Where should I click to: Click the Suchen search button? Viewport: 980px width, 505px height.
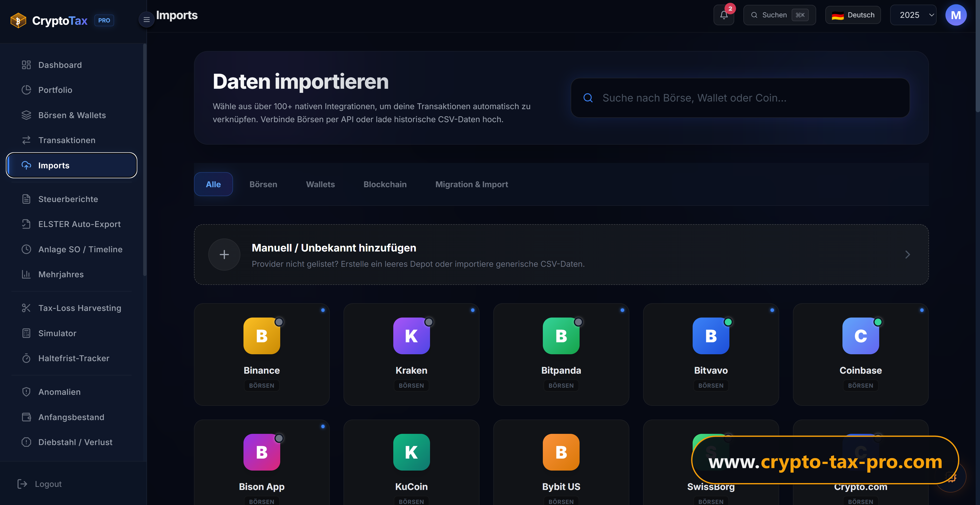(x=779, y=15)
